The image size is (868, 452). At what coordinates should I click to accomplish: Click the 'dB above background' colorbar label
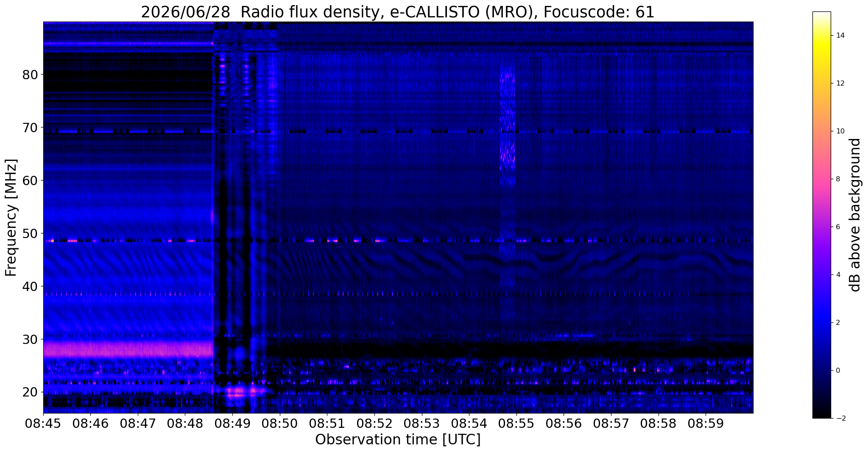[x=855, y=215]
